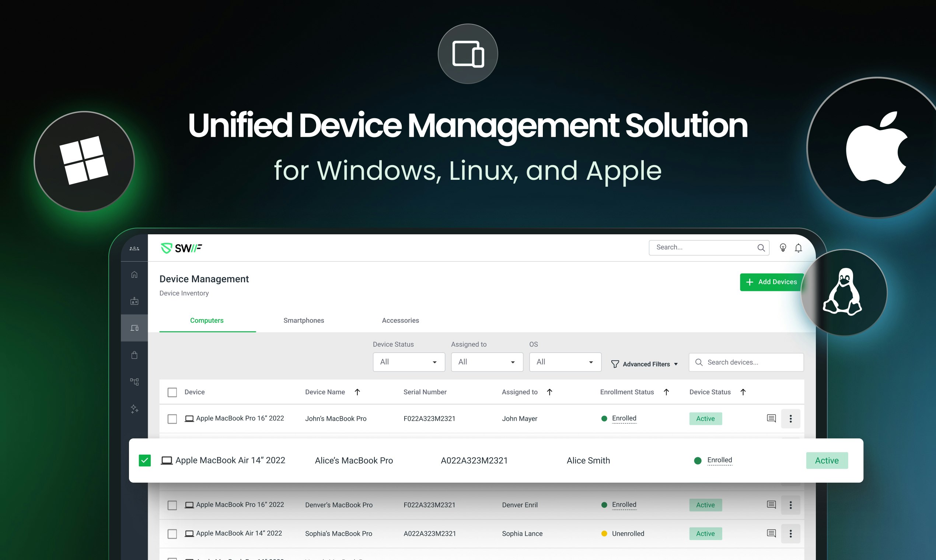Check the John's MacBook Pro row checkbox
The image size is (936, 560).
[172, 419]
